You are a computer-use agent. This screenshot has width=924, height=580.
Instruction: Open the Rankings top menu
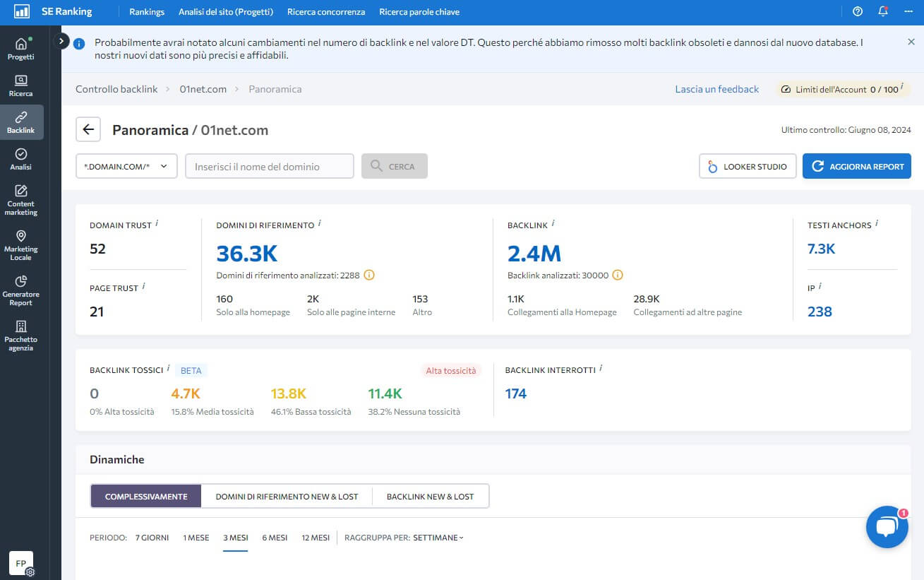tap(147, 12)
